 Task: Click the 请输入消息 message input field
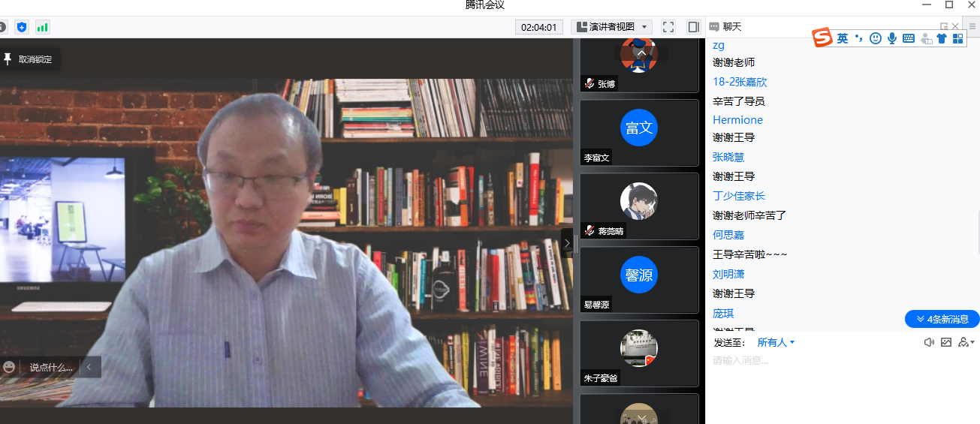point(826,361)
